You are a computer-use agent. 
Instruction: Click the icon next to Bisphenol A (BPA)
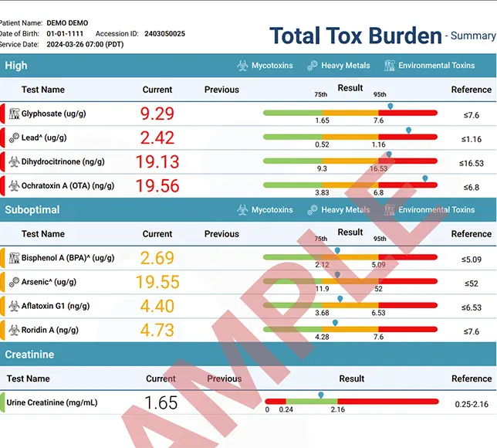14,258
